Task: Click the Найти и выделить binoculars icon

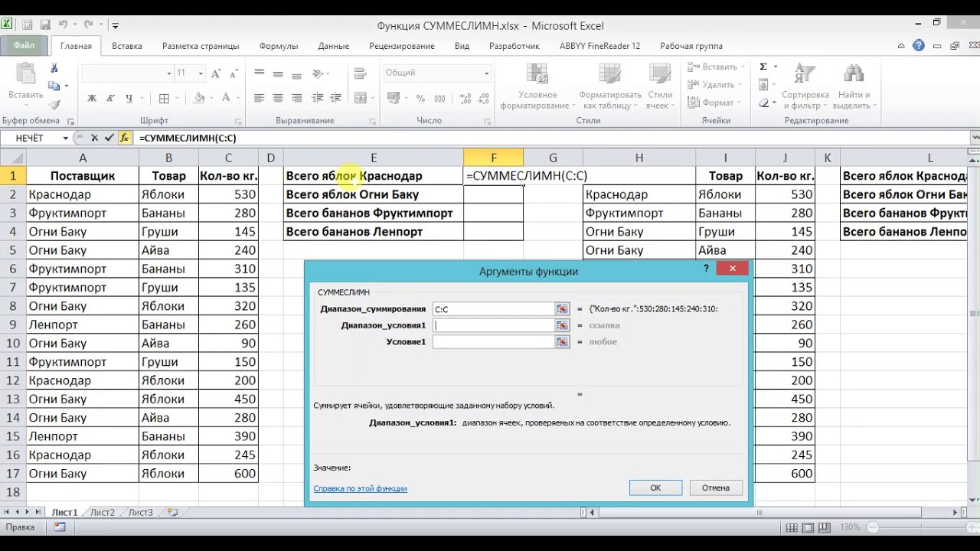Action: pyautogui.click(x=854, y=74)
